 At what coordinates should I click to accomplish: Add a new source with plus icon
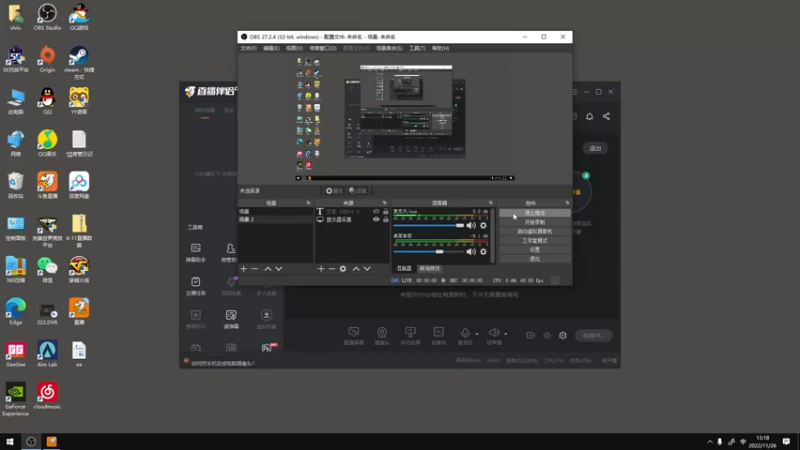coord(321,268)
